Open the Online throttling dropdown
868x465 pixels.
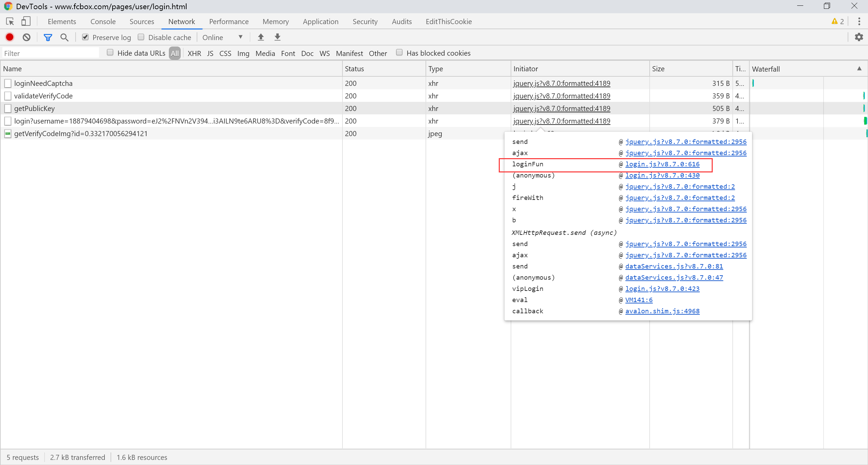tap(222, 37)
